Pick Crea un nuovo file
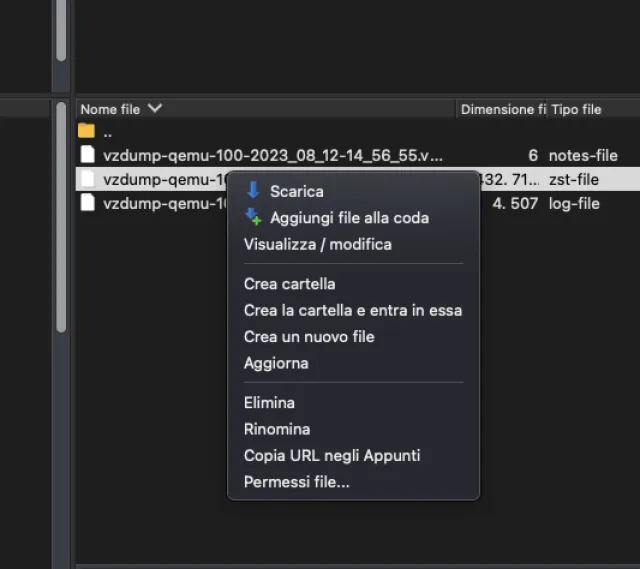 click(x=309, y=337)
